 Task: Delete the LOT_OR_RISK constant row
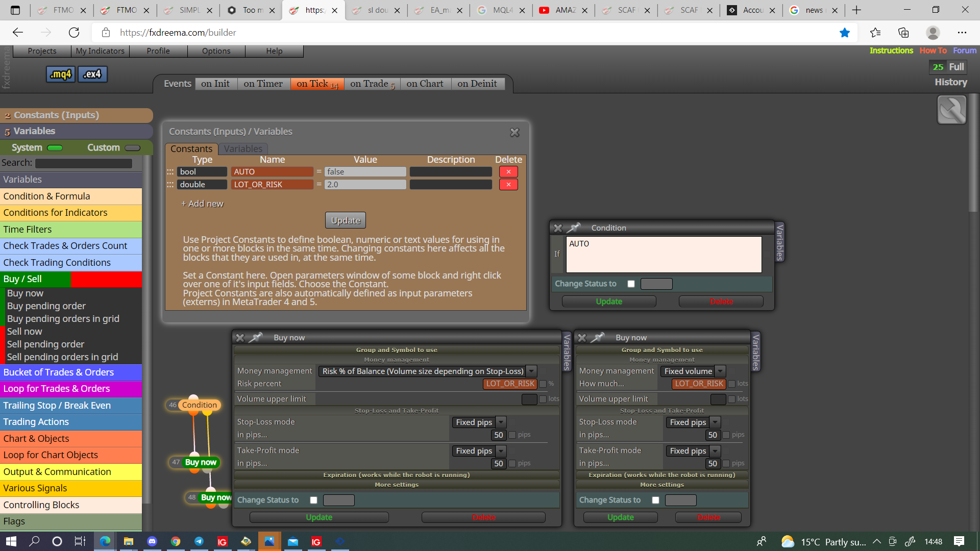coord(508,185)
